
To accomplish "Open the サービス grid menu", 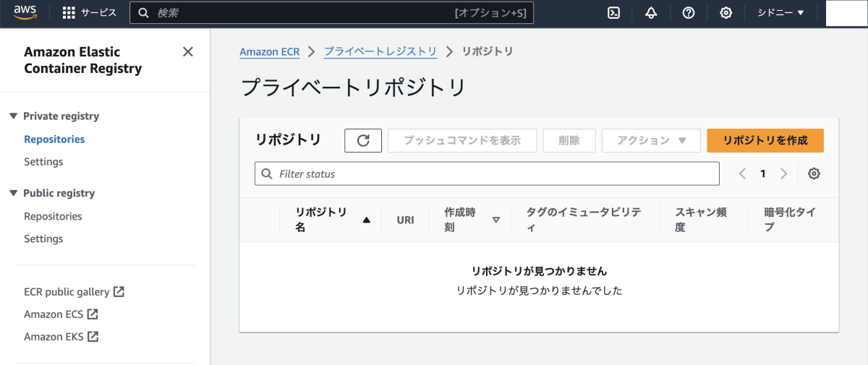I will tap(89, 13).
